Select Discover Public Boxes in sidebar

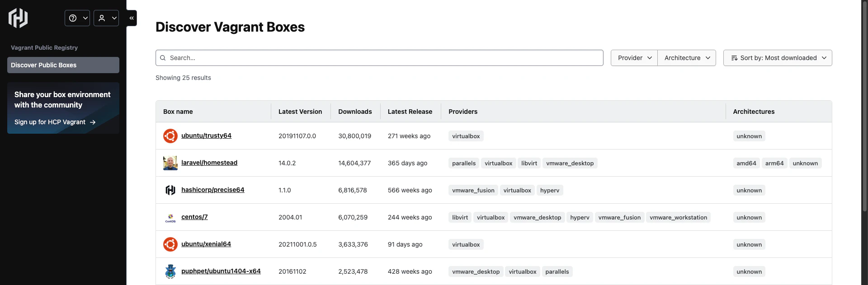pos(63,65)
